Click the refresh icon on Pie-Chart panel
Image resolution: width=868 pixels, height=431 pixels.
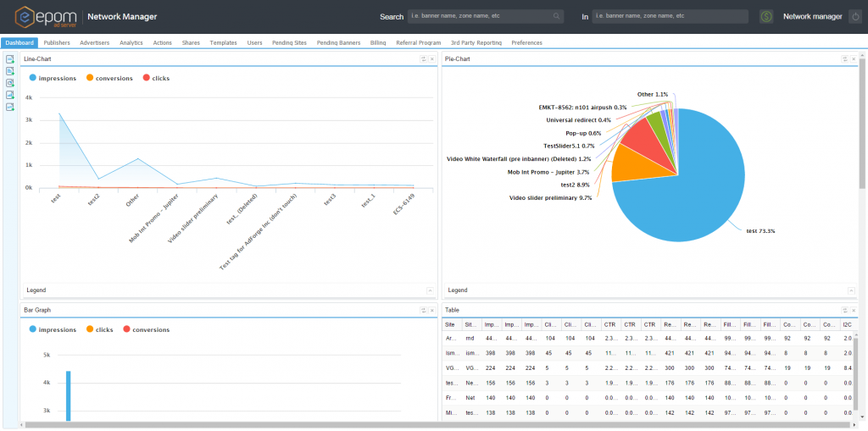pos(845,58)
